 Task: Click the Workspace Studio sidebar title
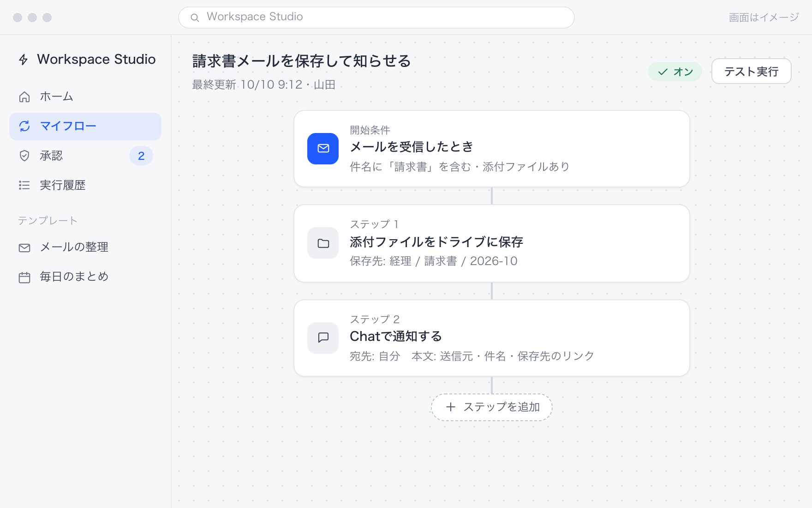click(96, 60)
